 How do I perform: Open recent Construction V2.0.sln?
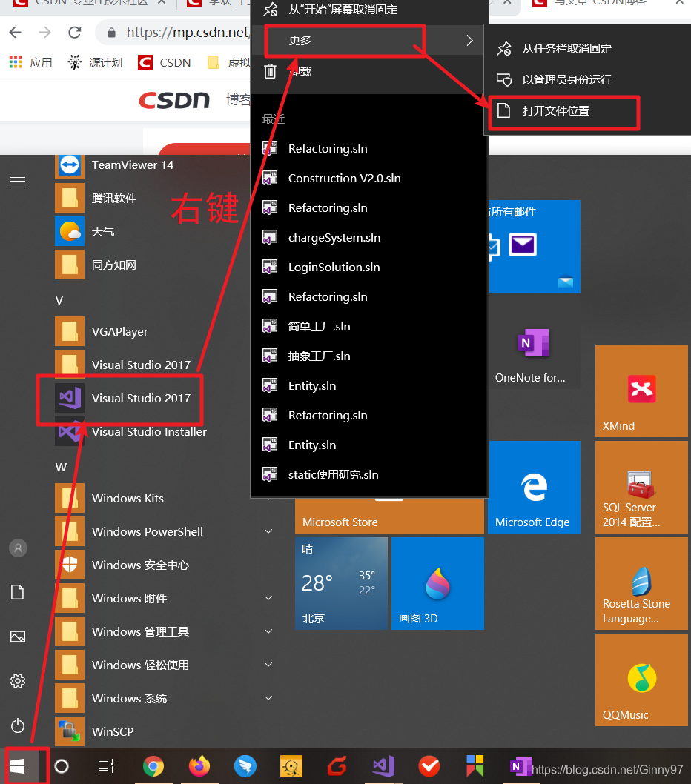click(369, 178)
